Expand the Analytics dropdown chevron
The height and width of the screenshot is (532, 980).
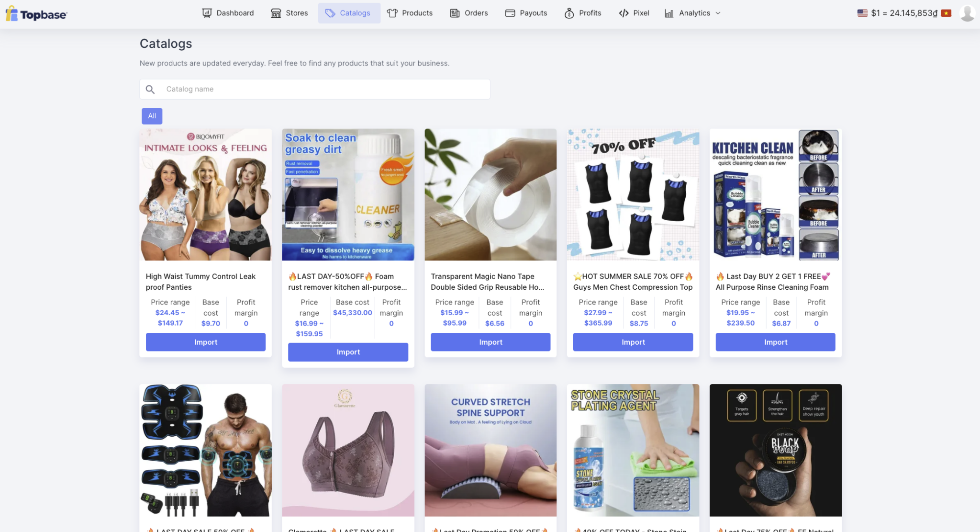point(718,13)
